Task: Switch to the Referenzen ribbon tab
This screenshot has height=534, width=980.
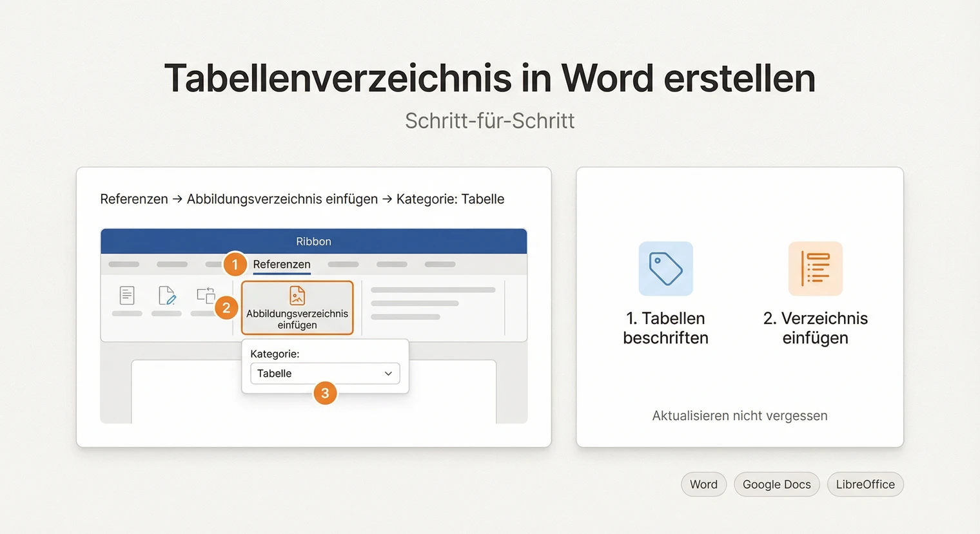Action: pos(281,264)
